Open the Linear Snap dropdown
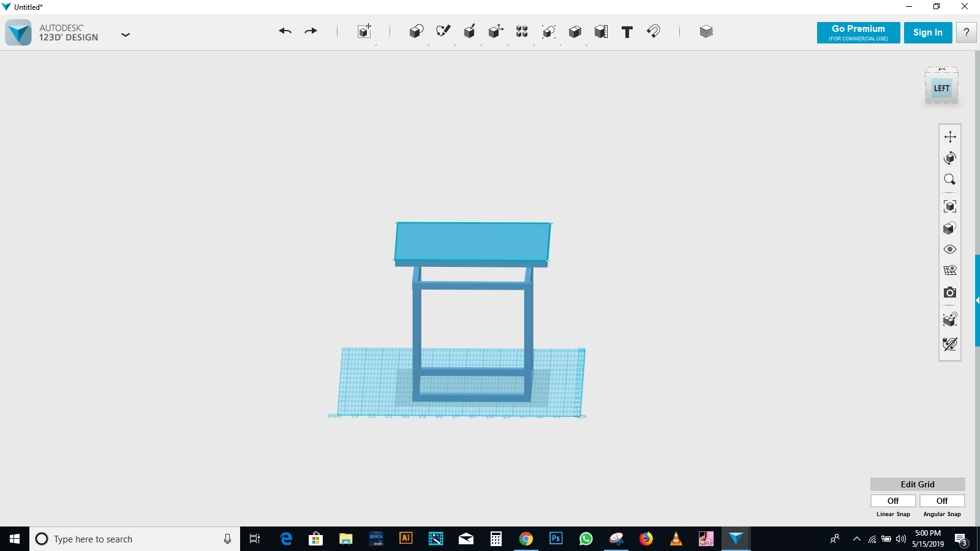The height and width of the screenshot is (551, 980). pos(893,501)
